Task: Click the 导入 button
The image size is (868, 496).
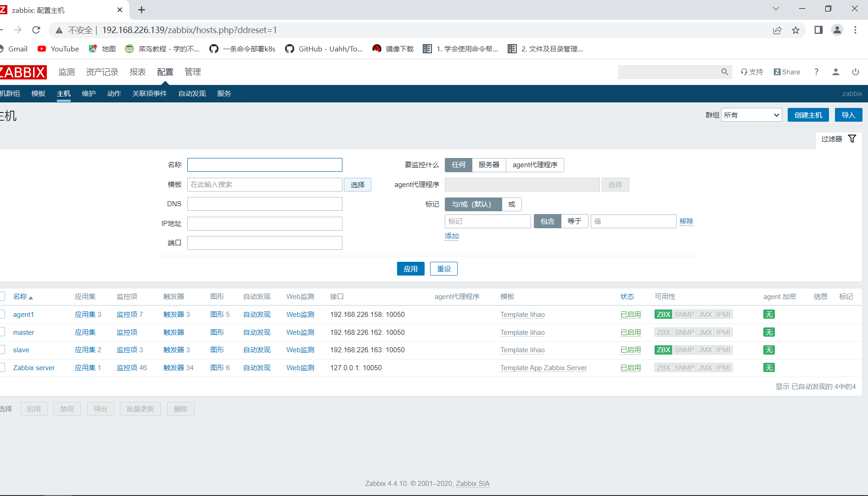Action: (848, 115)
